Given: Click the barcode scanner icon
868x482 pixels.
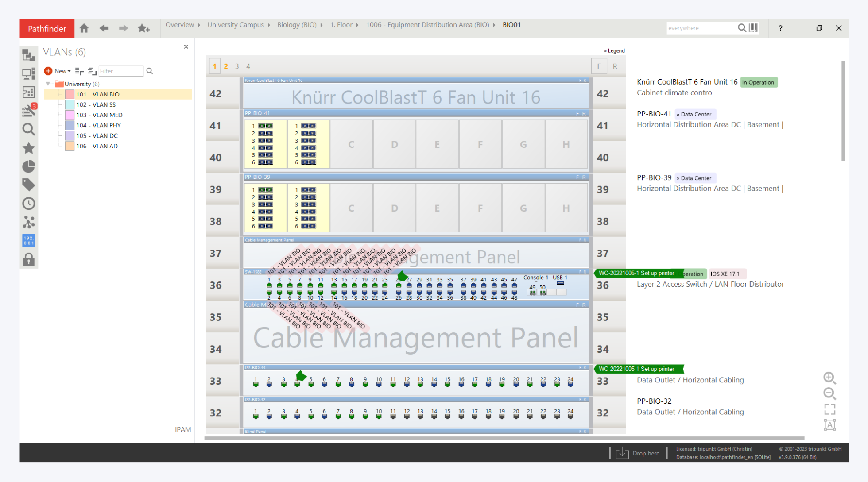Looking at the screenshot, I should point(753,28).
